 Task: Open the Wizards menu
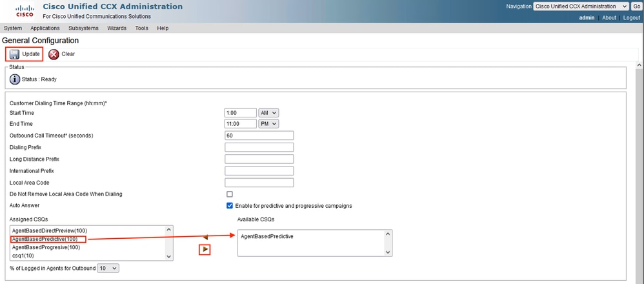(x=117, y=28)
